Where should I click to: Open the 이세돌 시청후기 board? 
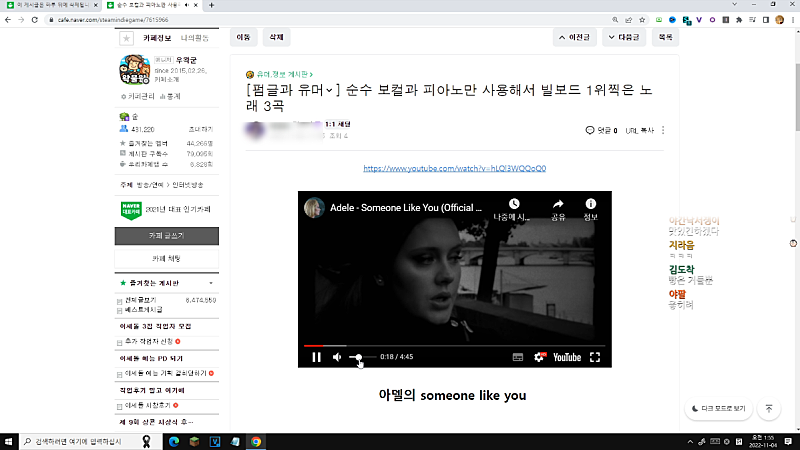[x=147, y=405]
